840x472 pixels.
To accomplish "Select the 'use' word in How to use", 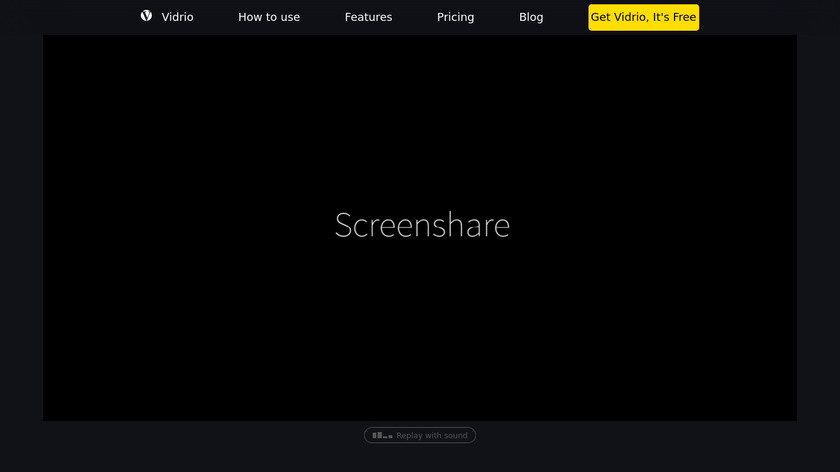I will [289, 17].
